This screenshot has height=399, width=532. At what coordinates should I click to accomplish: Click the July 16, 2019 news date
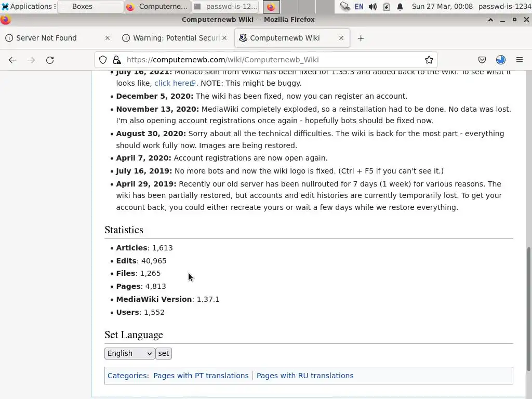point(144,170)
